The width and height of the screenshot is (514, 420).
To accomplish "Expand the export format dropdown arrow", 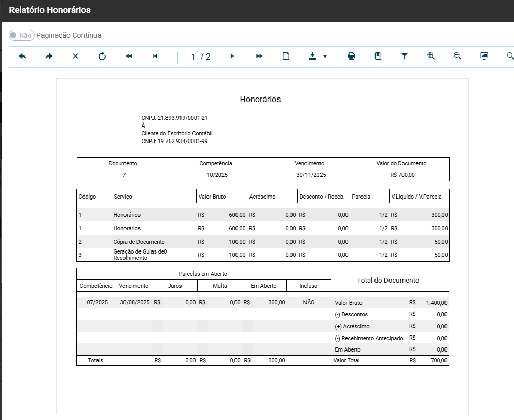I will tap(325, 56).
